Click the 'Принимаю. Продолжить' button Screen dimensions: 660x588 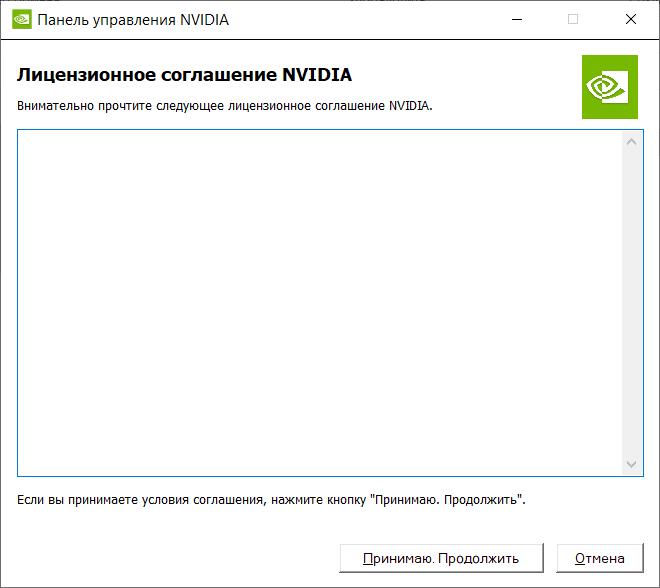[x=441, y=558]
